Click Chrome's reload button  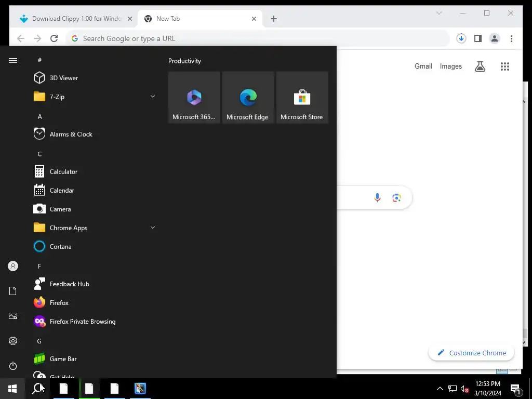pyautogui.click(x=54, y=38)
